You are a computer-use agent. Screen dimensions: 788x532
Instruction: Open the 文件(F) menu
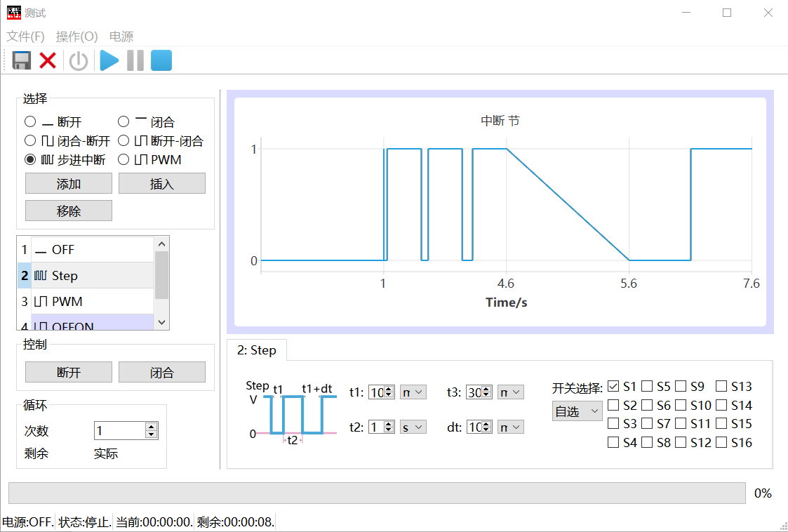point(25,36)
